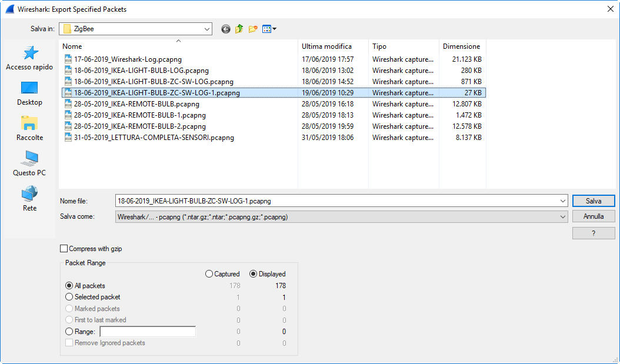This screenshot has width=620, height=364.
Task: Expand the Salva come type dropdown
Action: point(563,216)
